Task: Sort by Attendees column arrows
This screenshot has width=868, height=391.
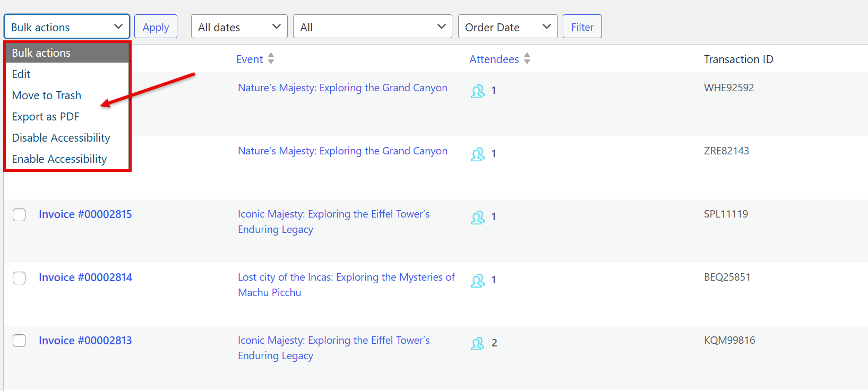Action: [x=527, y=59]
